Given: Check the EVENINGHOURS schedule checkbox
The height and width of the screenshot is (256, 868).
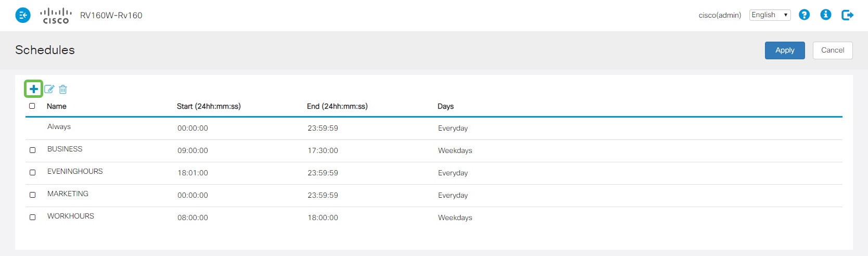Looking at the screenshot, I should click(x=33, y=173).
